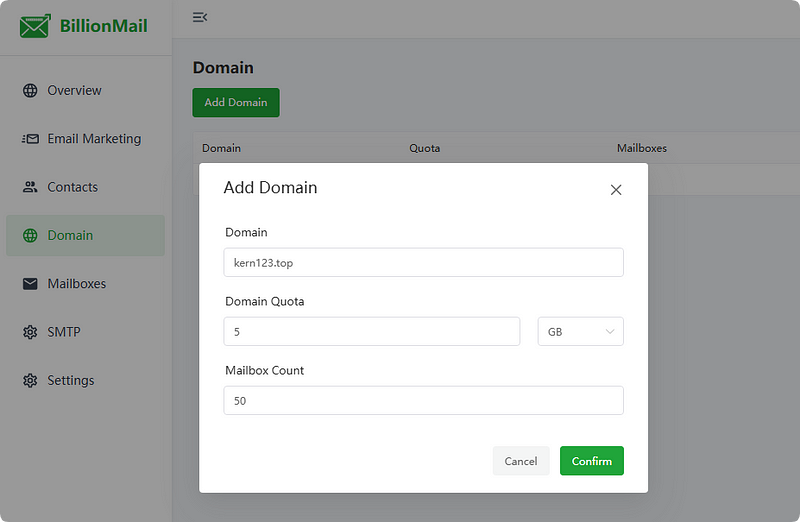Cancel the Add Domain dialog
This screenshot has width=800, height=522.
coord(521,461)
